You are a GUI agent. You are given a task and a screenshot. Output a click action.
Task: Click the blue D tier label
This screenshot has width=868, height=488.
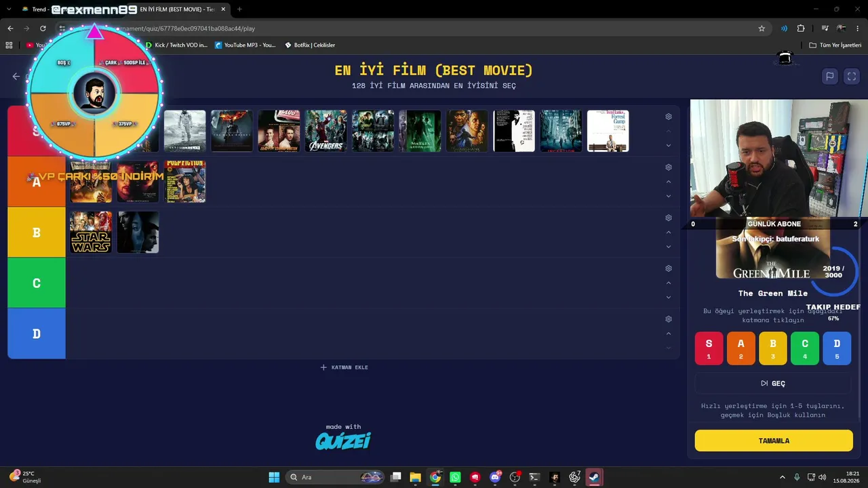(x=37, y=333)
